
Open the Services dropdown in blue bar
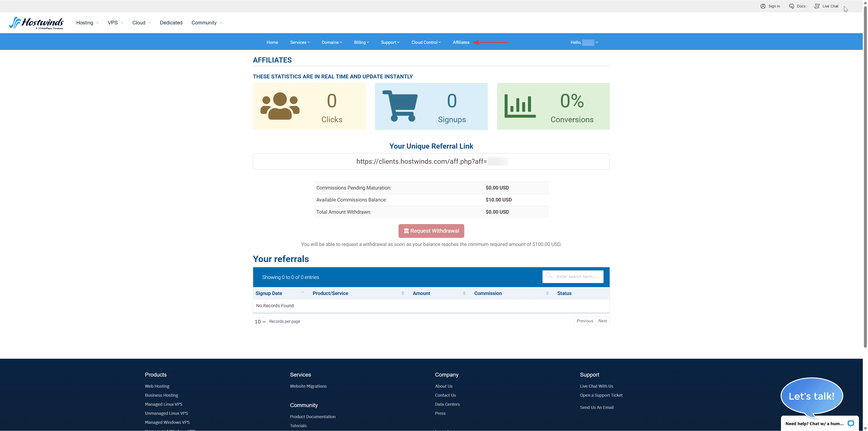coord(300,42)
